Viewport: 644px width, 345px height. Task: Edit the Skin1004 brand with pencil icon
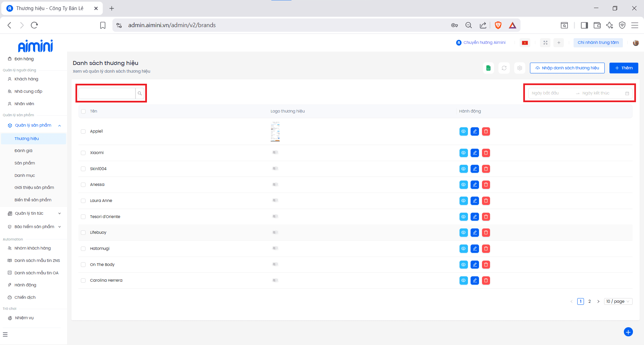coord(475,169)
